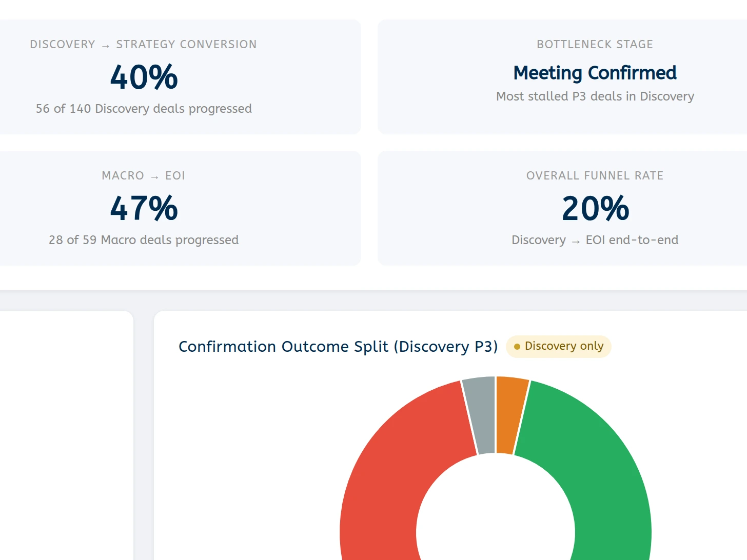Click the Confirmation Outcome Split chart title
Viewport: 747px width, 560px height.
pos(338,347)
